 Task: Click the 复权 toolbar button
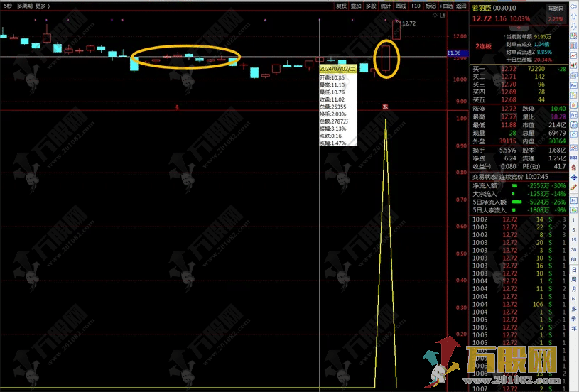pos(341,6)
